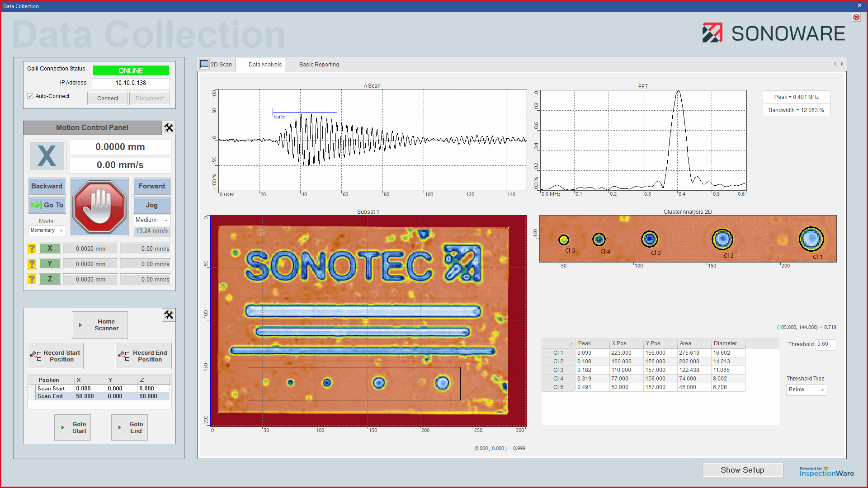Screen dimensions: 868x488
Task: Click the X axis question mark help icon
Action: (32, 248)
